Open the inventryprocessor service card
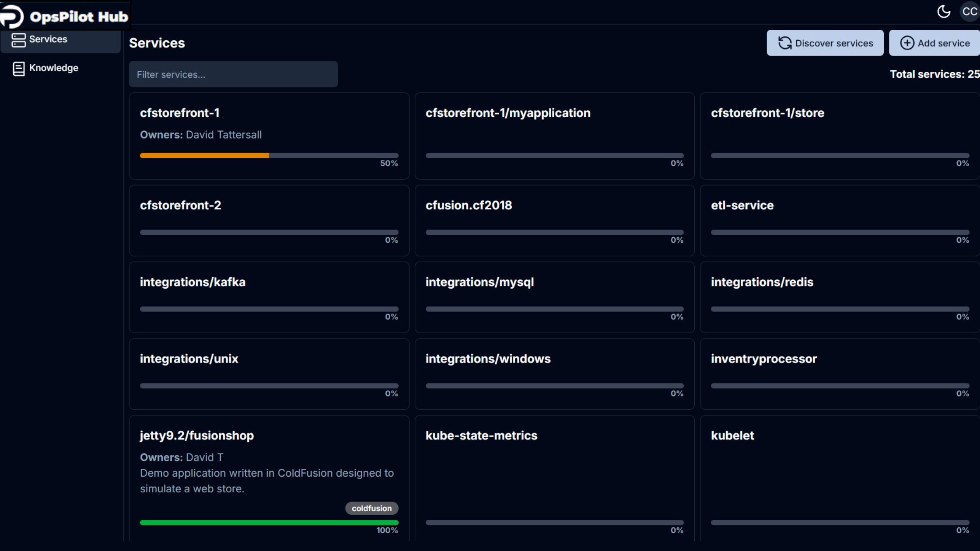The width and height of the screenshot is (980, 551). click(840, 374)
